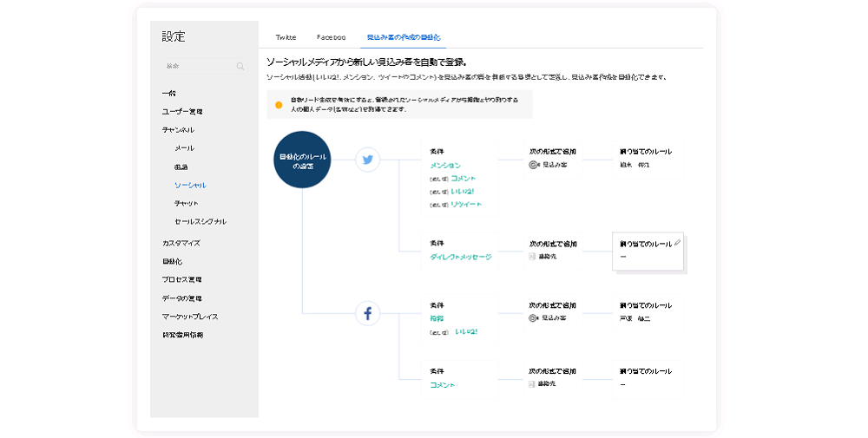Screen dimensions: 868x438
Task: Click the Facebook 投稿 condition link
Action: (x=437, y=318)
